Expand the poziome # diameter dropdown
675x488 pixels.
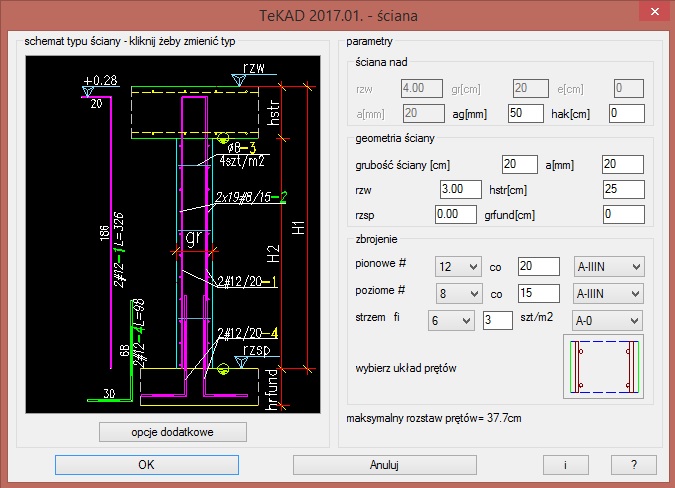459,294
